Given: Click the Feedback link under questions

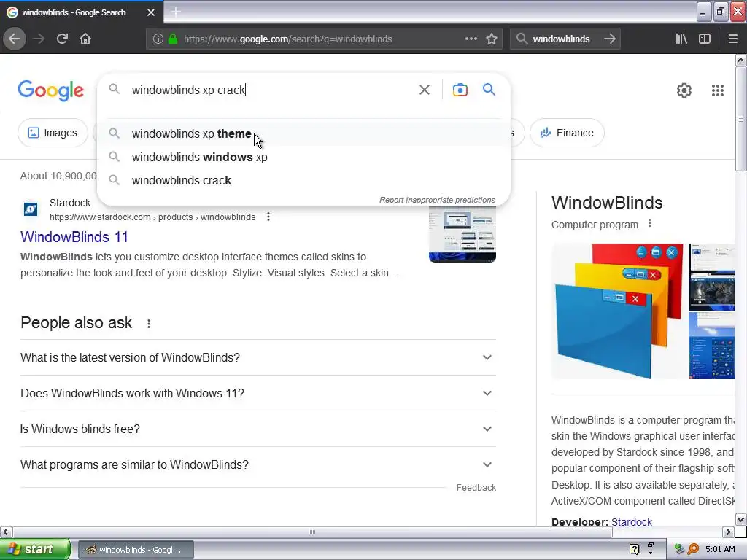Looking at the screenshot, I should 476,488.
